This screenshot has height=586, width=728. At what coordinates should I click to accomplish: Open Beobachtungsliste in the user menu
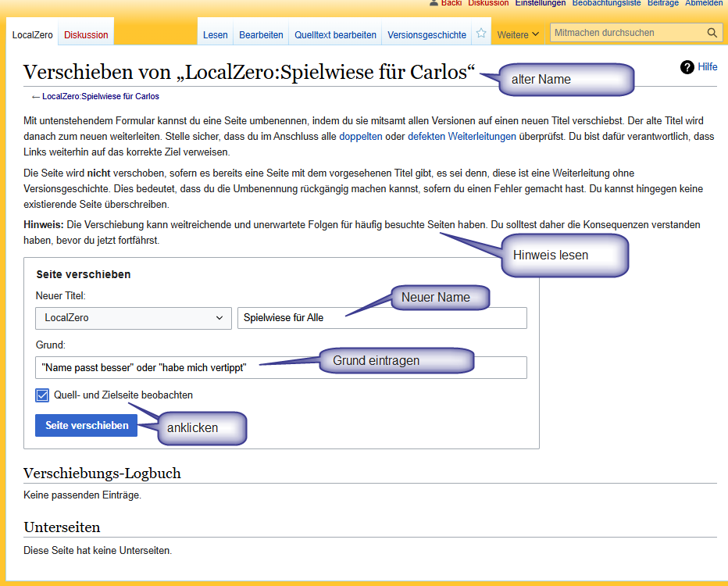pyautogui.click(x=606, y=3)
